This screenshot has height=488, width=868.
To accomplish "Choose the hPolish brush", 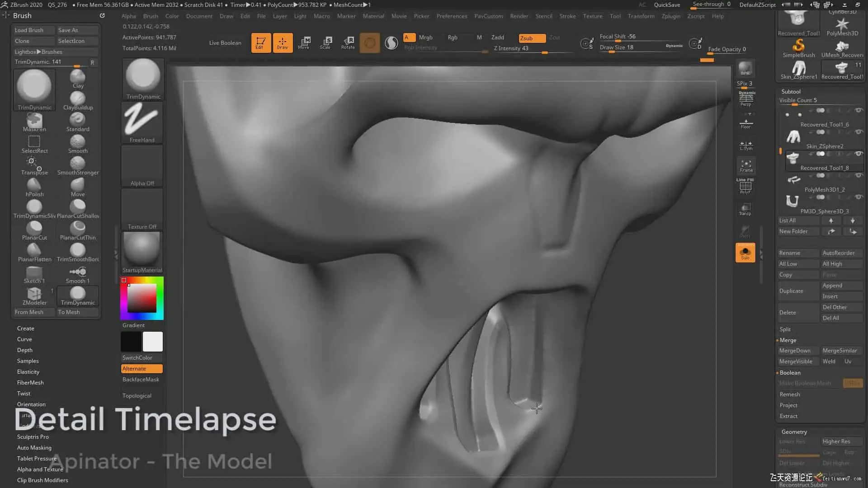I will (x=34, y=185).
